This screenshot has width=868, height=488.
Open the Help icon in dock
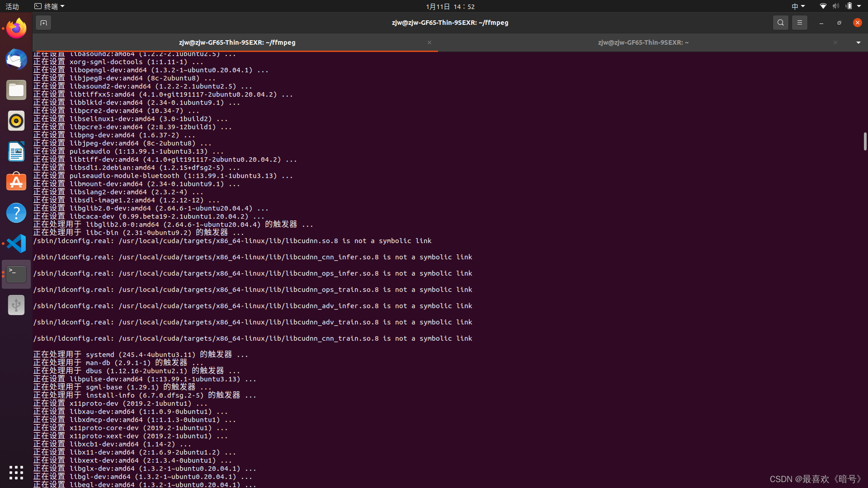(x=16, y=213)
